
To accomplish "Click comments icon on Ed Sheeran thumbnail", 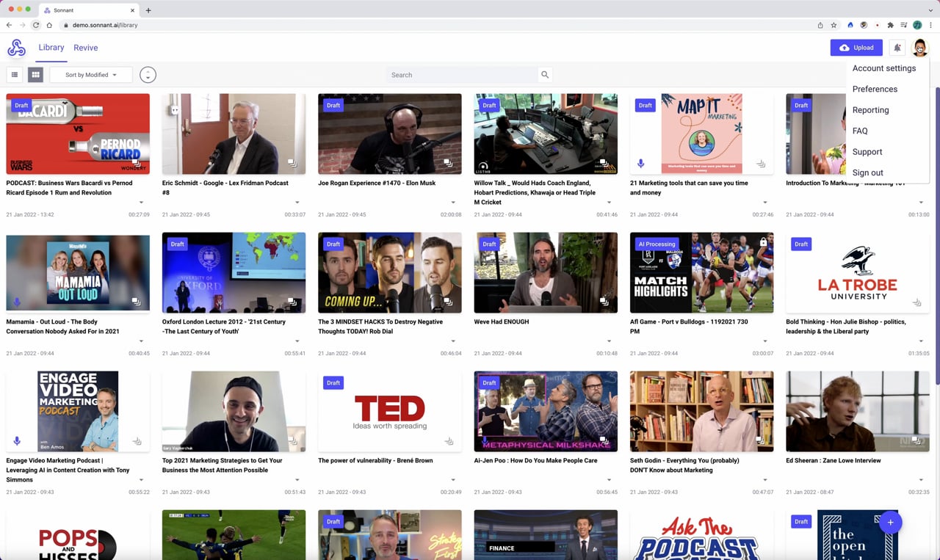I will [916, 440].
